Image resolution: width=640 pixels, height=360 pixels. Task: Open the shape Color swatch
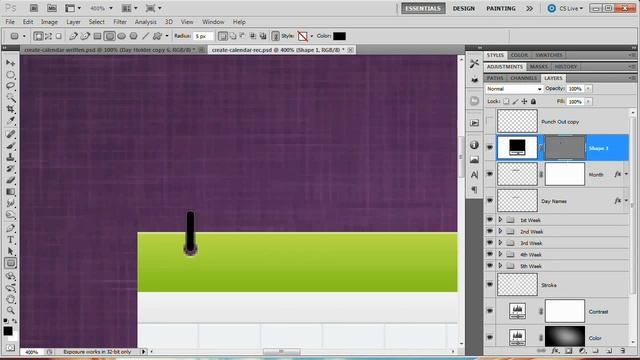point(340,36)
